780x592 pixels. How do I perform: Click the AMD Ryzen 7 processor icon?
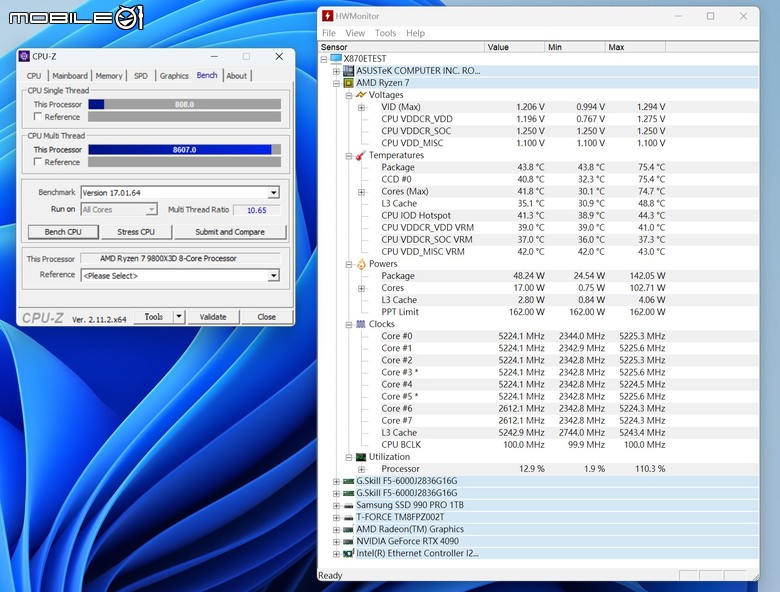pyautogui.click(x=348, y=83)
